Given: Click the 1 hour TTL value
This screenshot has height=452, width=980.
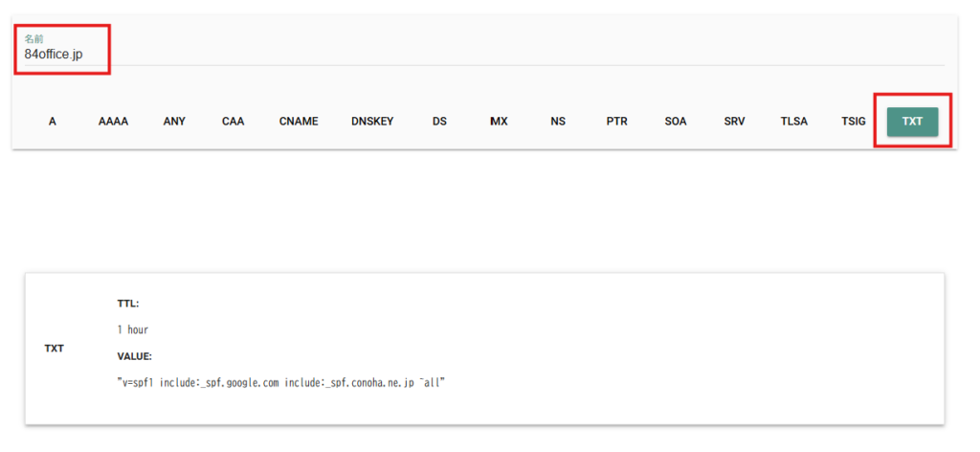Looking at the screenshot, I should [133, 329].
